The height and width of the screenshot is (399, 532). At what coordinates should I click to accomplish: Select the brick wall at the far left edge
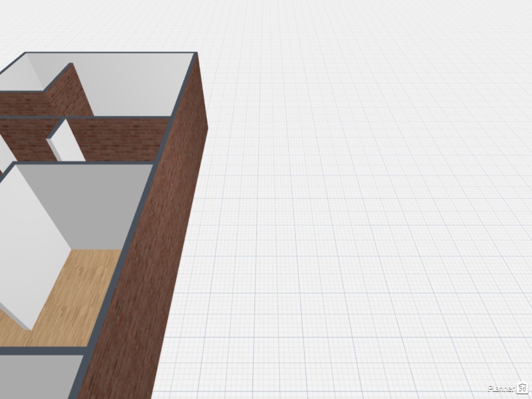pos(21,105)
